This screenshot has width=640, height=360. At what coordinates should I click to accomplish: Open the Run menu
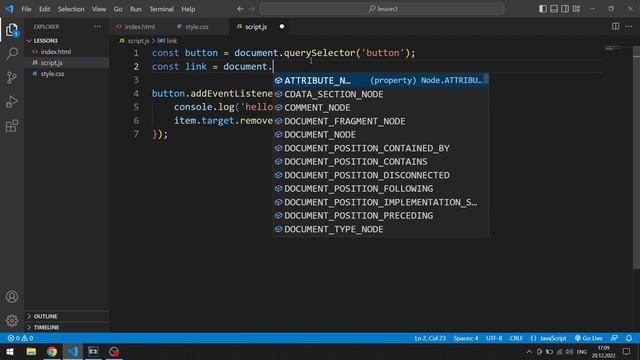click(136, 9)
